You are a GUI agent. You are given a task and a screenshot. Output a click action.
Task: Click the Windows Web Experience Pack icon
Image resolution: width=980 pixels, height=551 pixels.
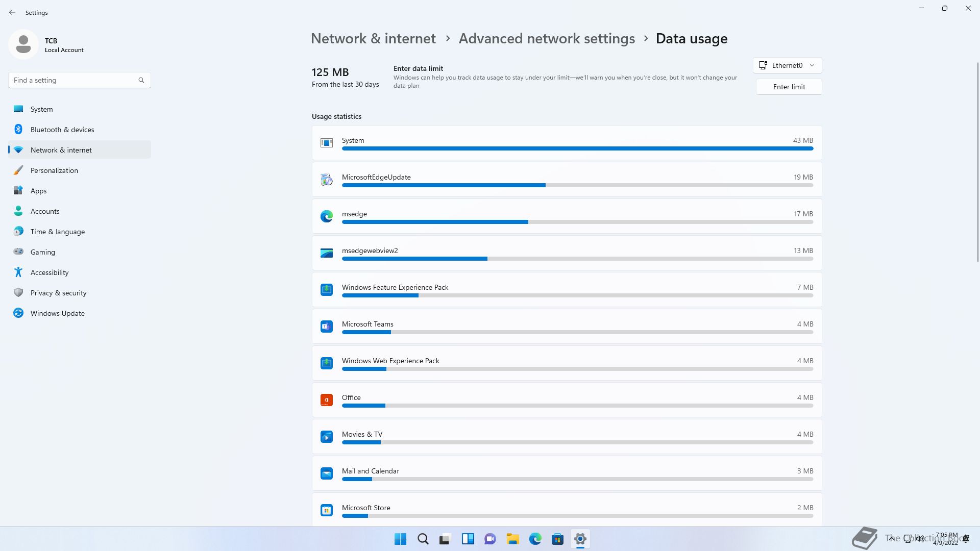tap(327, 363)
